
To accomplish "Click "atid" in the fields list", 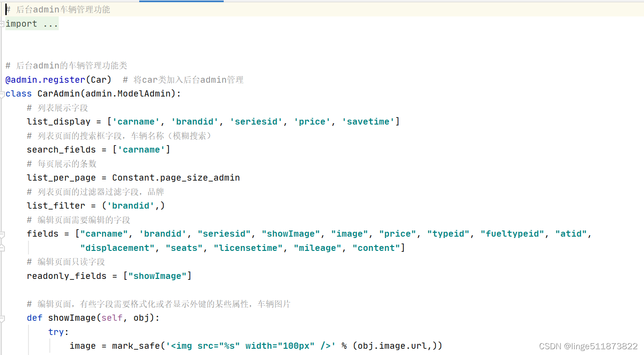I will (571, 234).
